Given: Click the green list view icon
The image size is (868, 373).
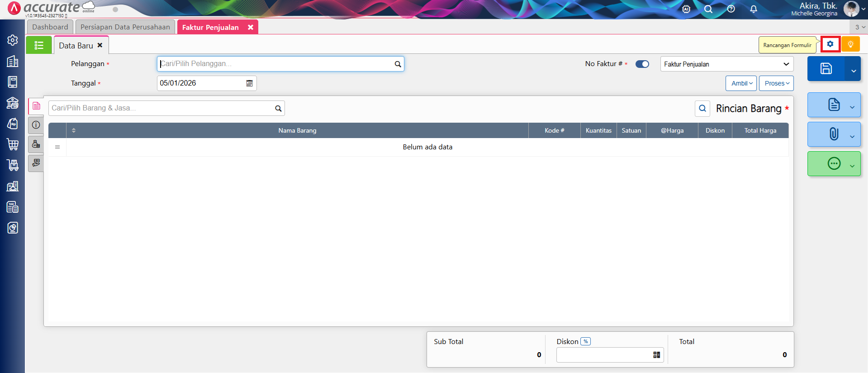Looking at the screenshot, I should point(39,45).
